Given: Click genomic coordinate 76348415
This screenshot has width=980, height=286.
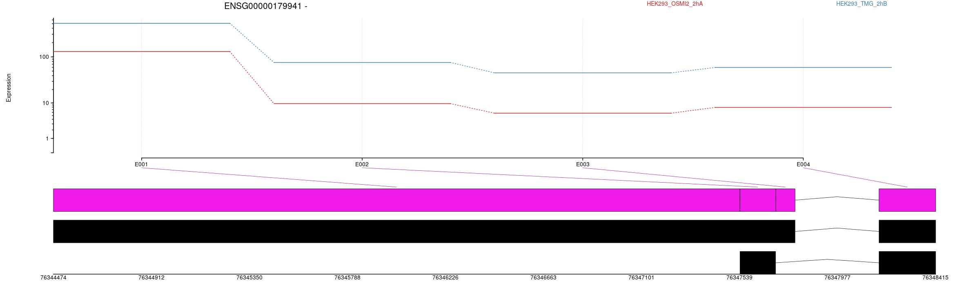Looking at the screenshot, I should point(935,278).
